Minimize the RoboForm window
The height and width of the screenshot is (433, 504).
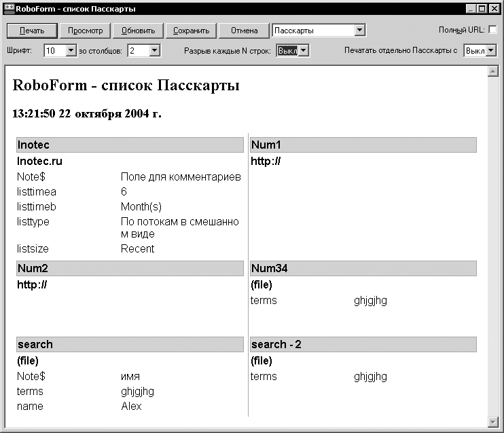[471, 9]
